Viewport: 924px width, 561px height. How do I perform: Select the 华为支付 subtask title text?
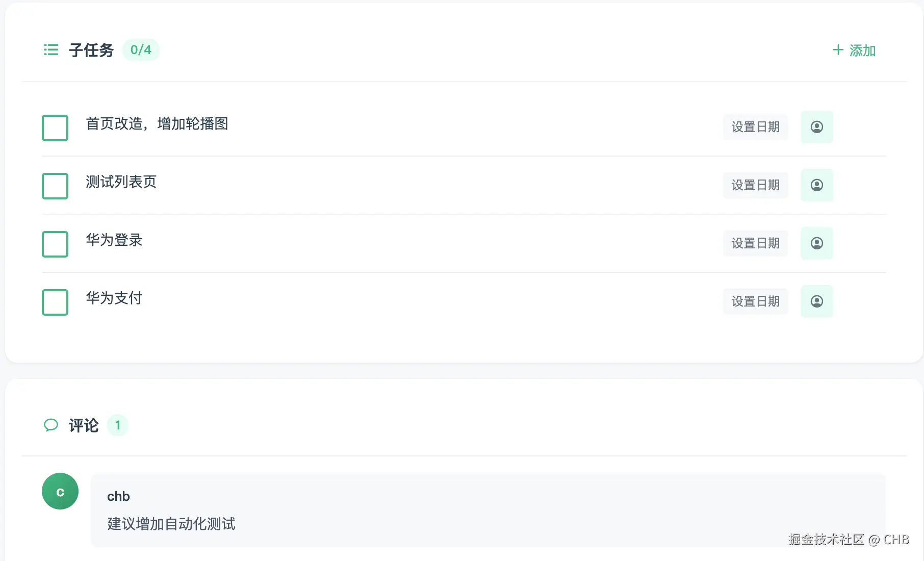pyautogui.click(x=114, y=298)
